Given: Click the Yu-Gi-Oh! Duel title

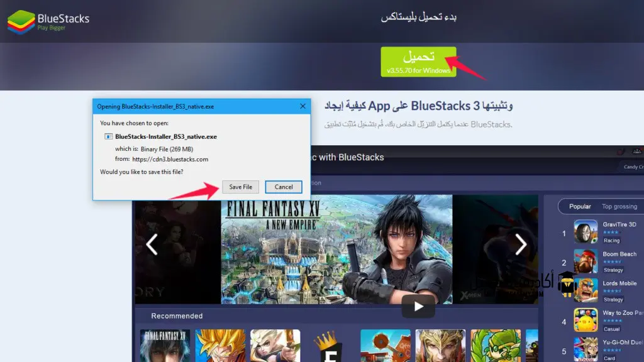Looking at the screenshot, I should (x=623, y=343).
